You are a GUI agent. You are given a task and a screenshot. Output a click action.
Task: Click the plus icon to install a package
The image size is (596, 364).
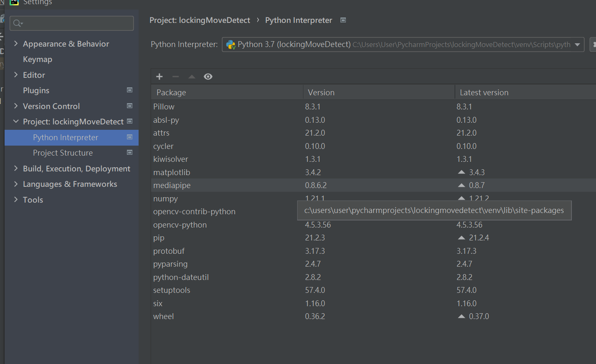[159, 77]
